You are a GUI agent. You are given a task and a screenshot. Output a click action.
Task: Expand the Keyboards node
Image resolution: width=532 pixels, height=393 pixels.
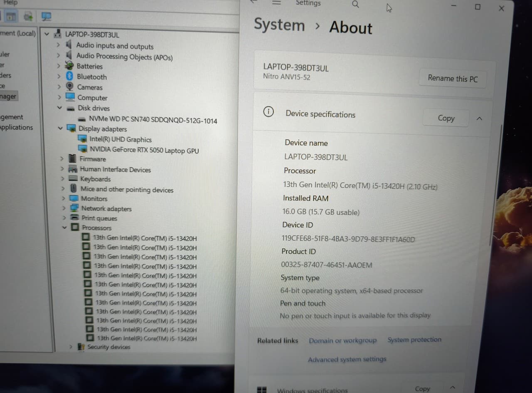point(62,178)
